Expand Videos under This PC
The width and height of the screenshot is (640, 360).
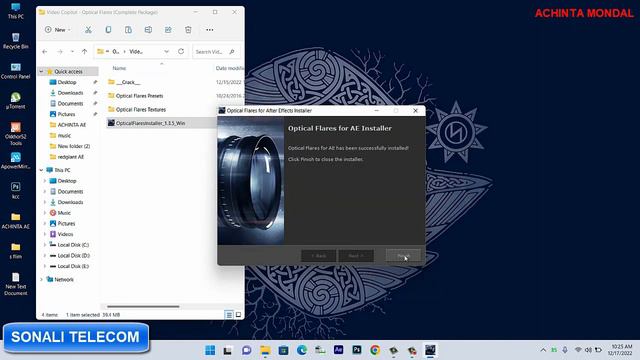[45, 234]
